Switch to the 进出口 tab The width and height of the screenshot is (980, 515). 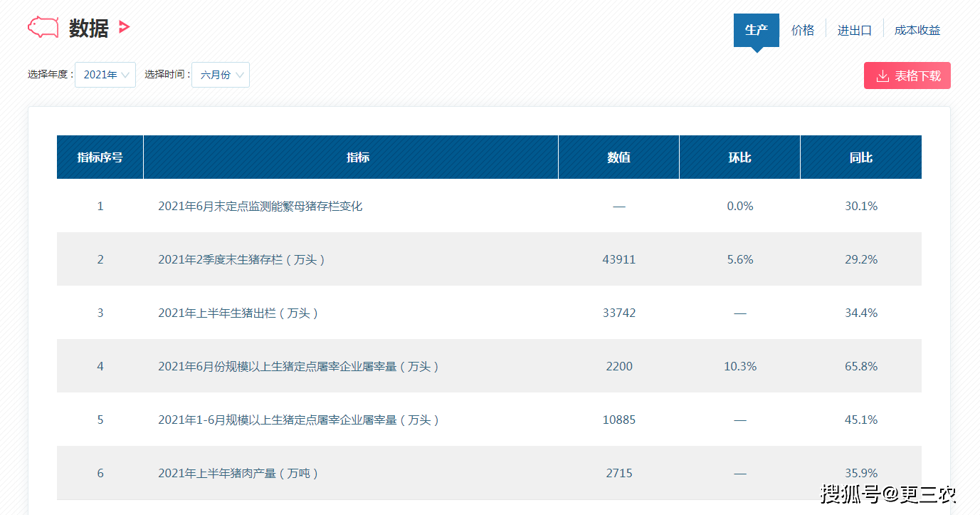pyautogui.click(x=855, y=30)
